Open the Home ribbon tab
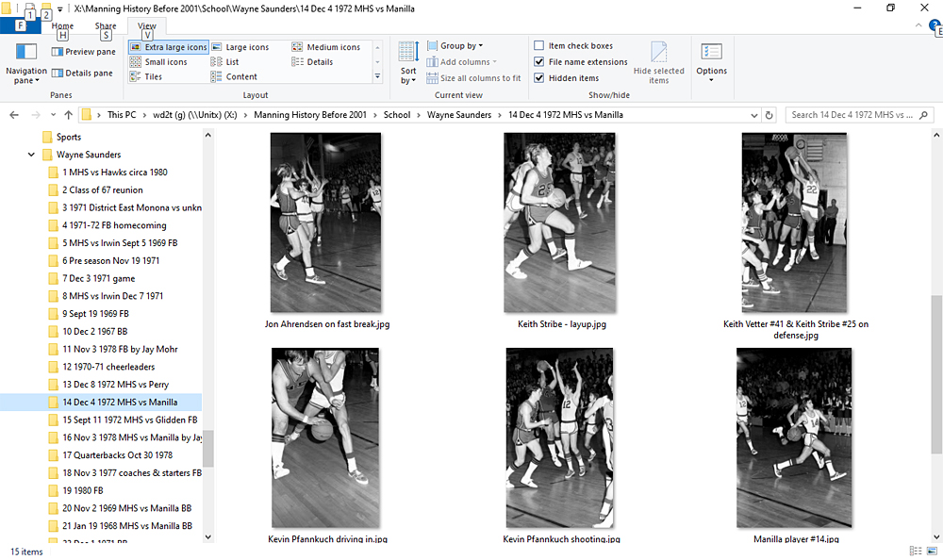The height and width of the screenshot is (560, 943). pos(62,25)
